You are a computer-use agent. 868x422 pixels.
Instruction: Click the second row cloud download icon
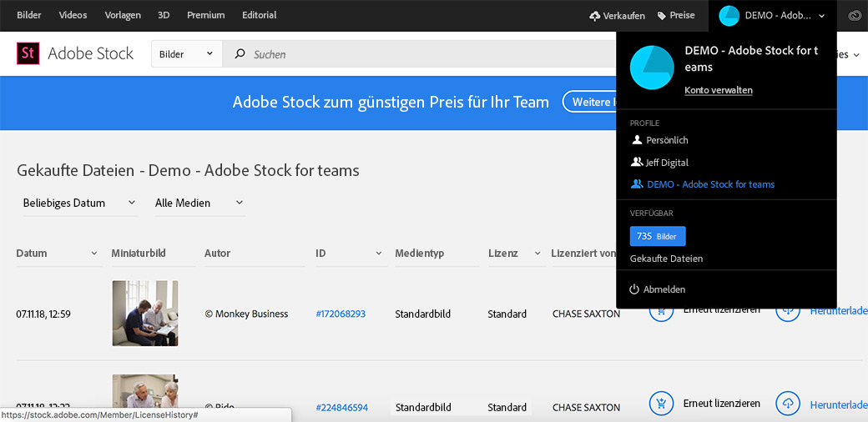(x=787, y=404)
